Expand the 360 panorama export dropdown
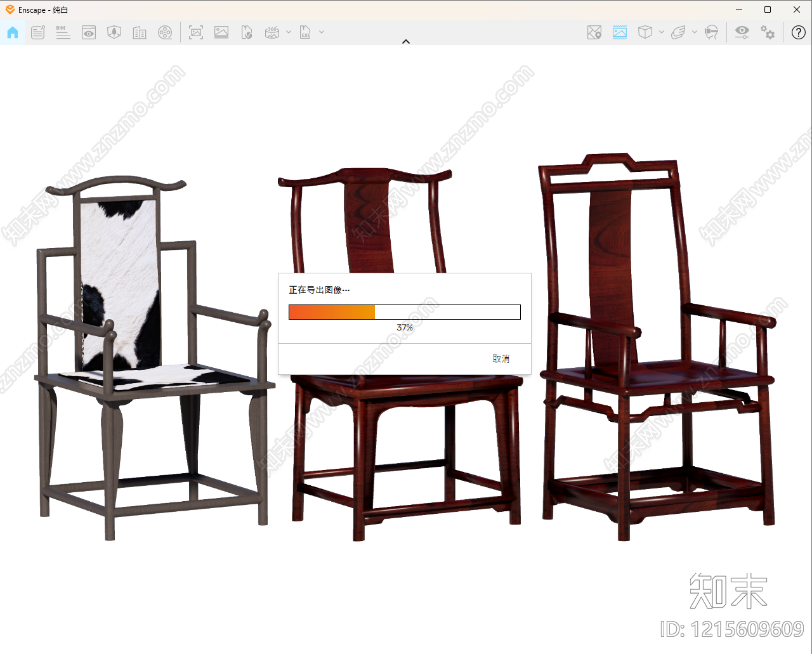 coord(289,32)
